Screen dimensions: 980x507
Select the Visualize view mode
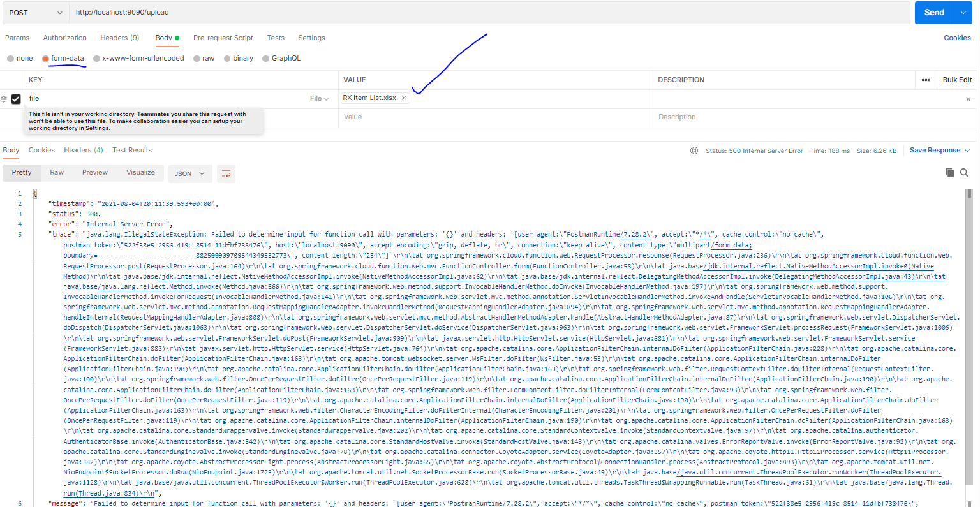pos(140,173)
